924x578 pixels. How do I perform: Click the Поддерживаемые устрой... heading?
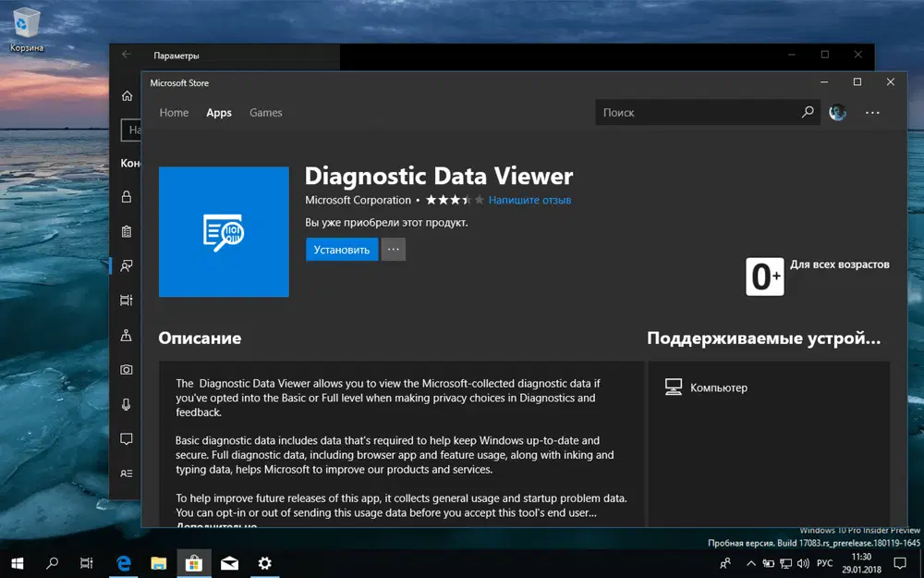click(x=764, y=338)
